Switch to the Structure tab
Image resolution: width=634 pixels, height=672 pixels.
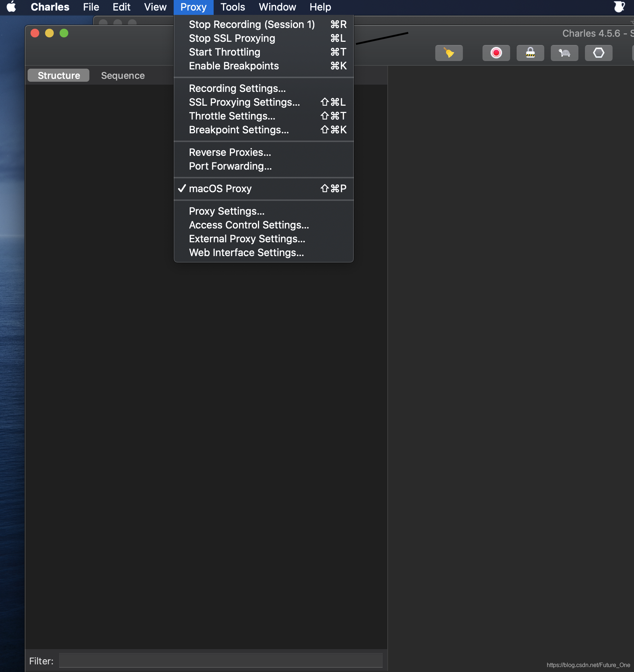[58, 75]
